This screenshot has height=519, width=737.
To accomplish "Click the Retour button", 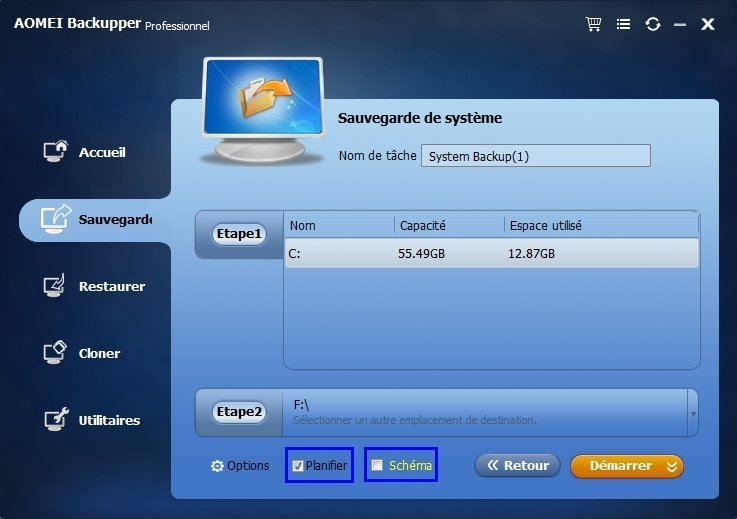I will coord(517,465).
